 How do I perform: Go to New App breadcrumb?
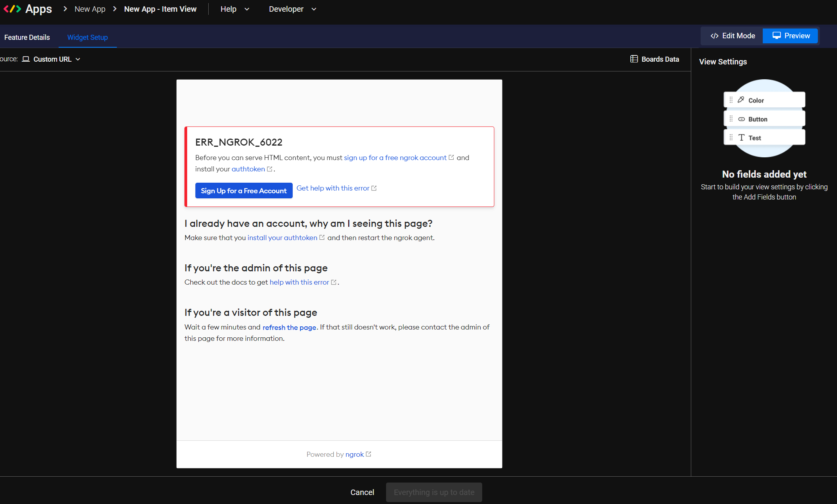[90, 9]
